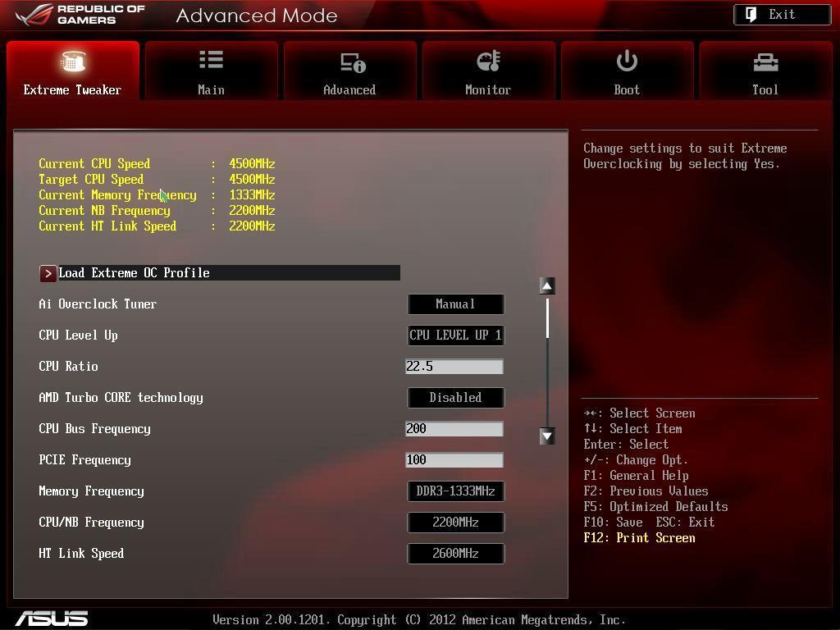Click the Boot power icon
This screenshot has width=840, height=630.
tap(627, 61)
